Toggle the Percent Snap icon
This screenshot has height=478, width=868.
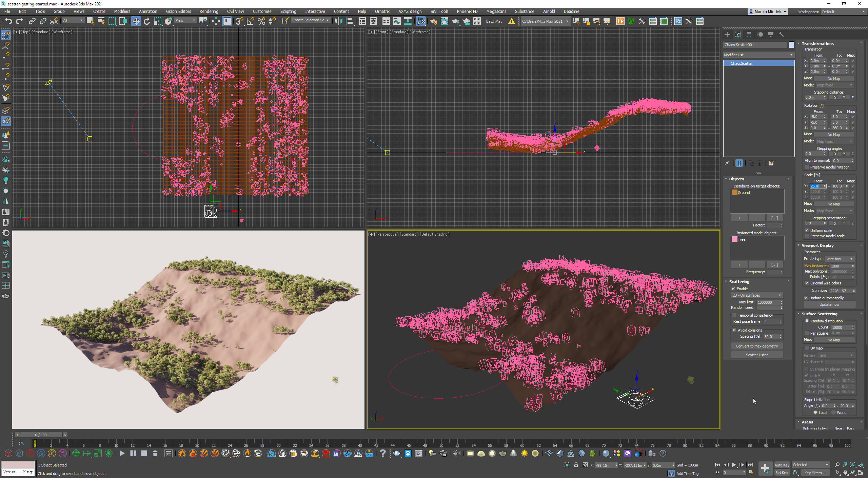coord(261,21)
